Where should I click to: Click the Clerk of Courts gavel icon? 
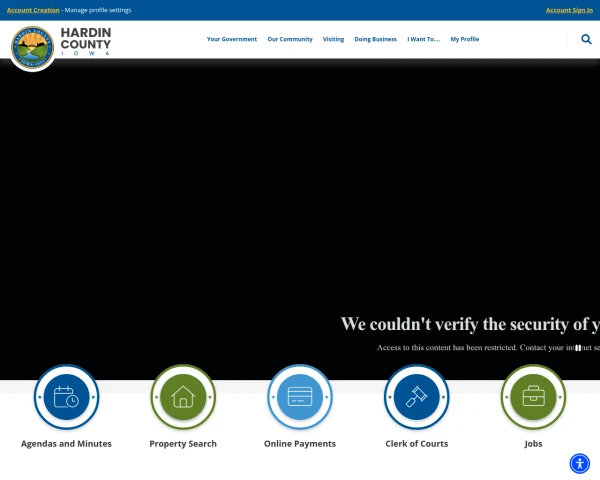click(x=417, y=397)
